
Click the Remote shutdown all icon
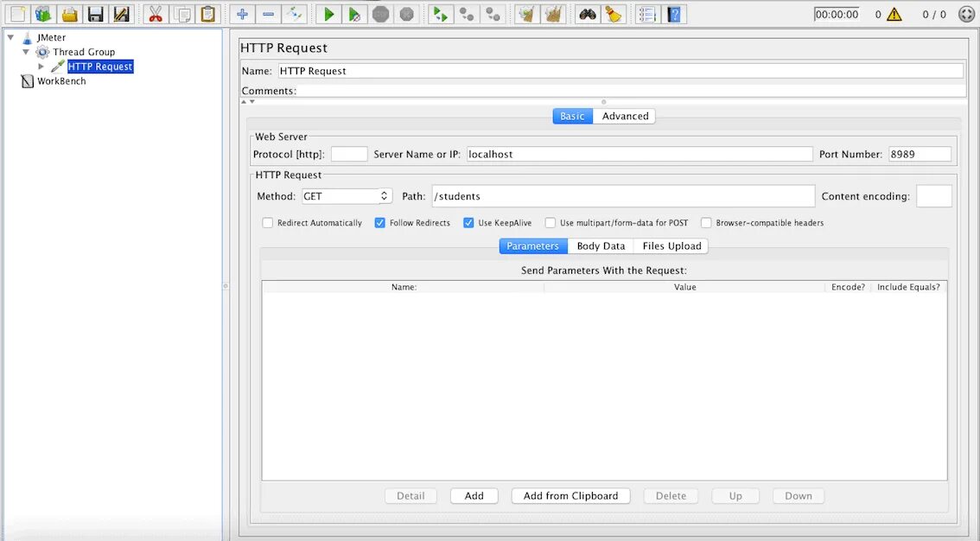493,14
